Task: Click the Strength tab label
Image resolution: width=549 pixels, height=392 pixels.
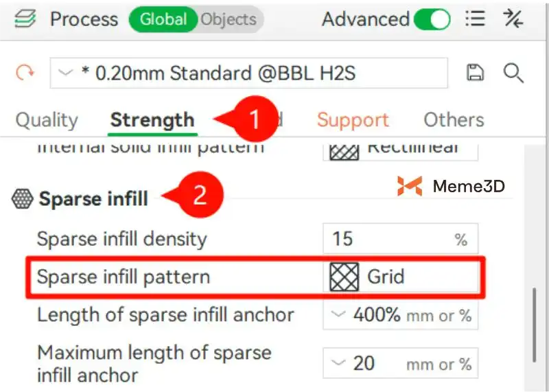Action: (x=152, y=120)
